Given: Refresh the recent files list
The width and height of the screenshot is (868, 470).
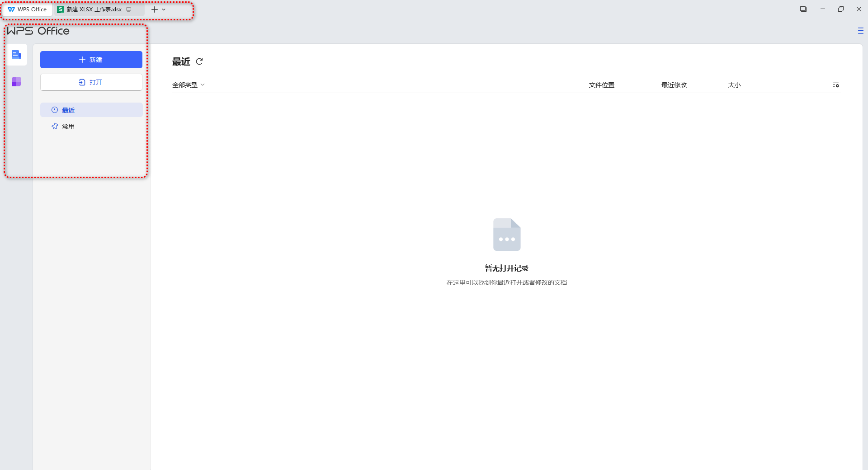Looking at the screenshot, I should 199,61.
